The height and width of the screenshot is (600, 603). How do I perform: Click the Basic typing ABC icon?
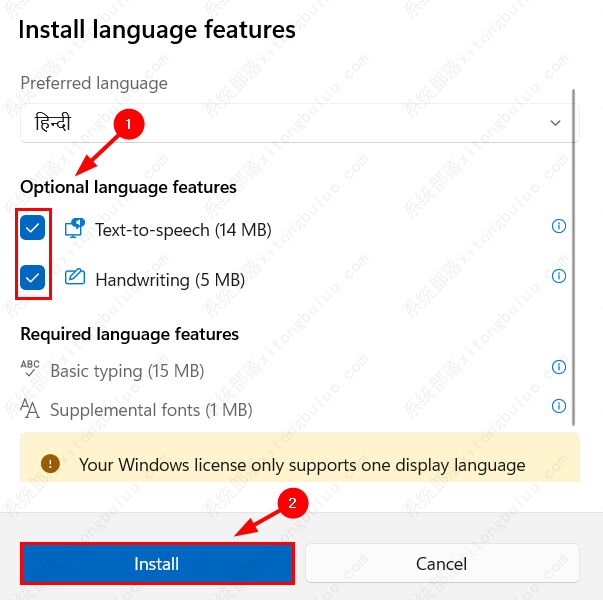[30, 368]
